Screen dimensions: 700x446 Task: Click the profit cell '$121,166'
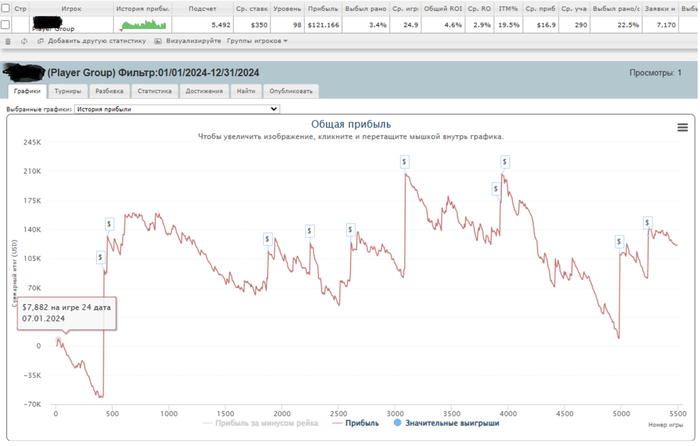coord(323,25)
